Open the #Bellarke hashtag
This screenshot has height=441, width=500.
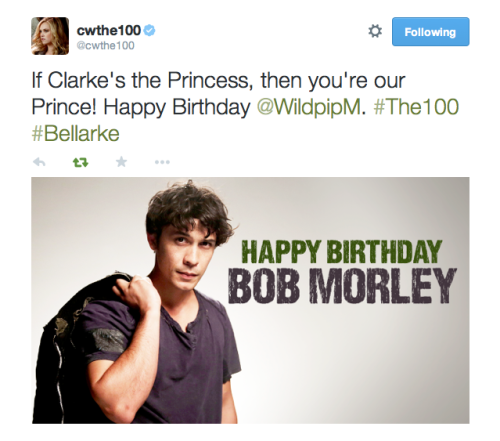(x=76, y=134)
